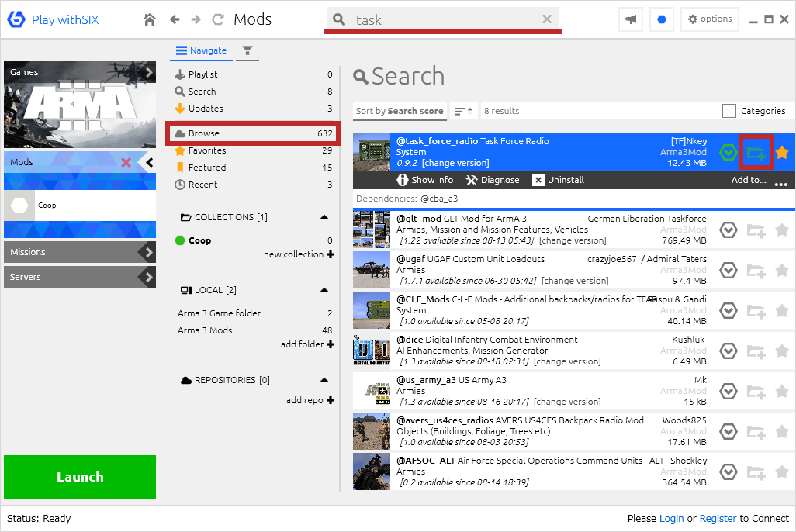Favorite glt_mod with the star
The image size is (796, 532).
pyautogui.click(x=782, y=230)
